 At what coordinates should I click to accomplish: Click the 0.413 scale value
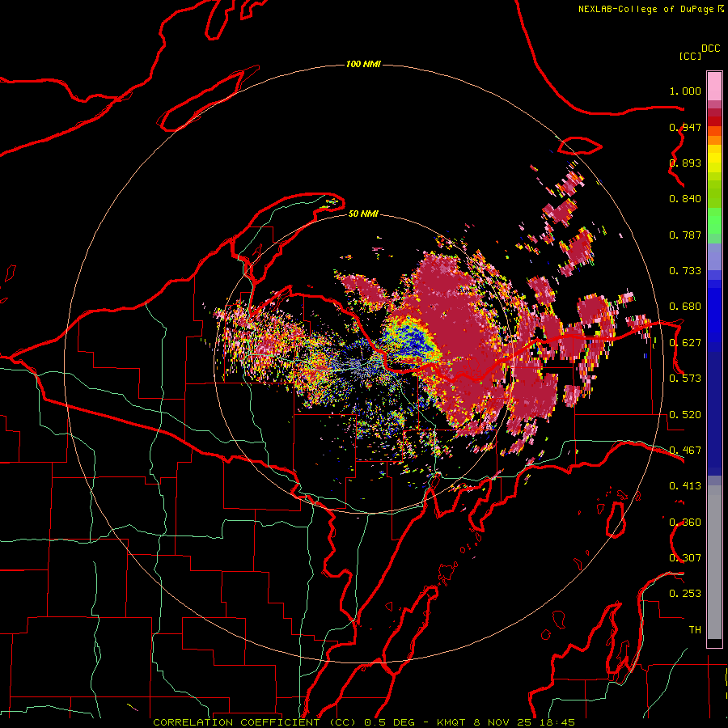pyautogui.click(x=685, y=486)
